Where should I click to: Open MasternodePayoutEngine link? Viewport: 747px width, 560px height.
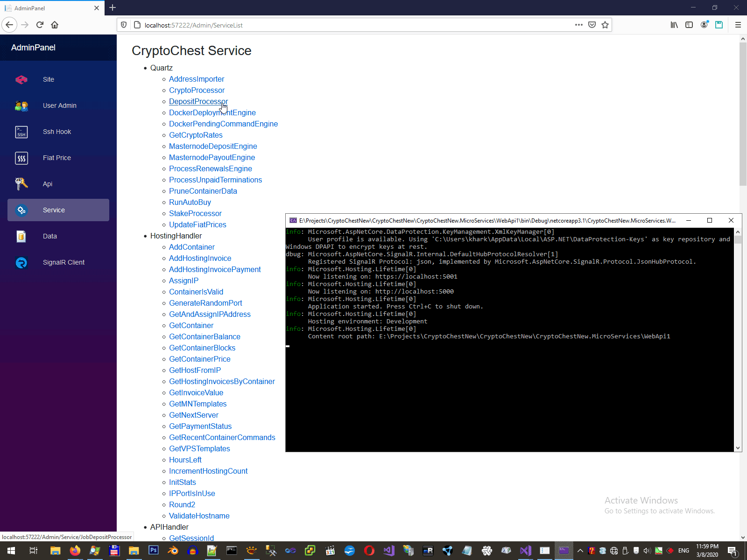pos(212,157)
